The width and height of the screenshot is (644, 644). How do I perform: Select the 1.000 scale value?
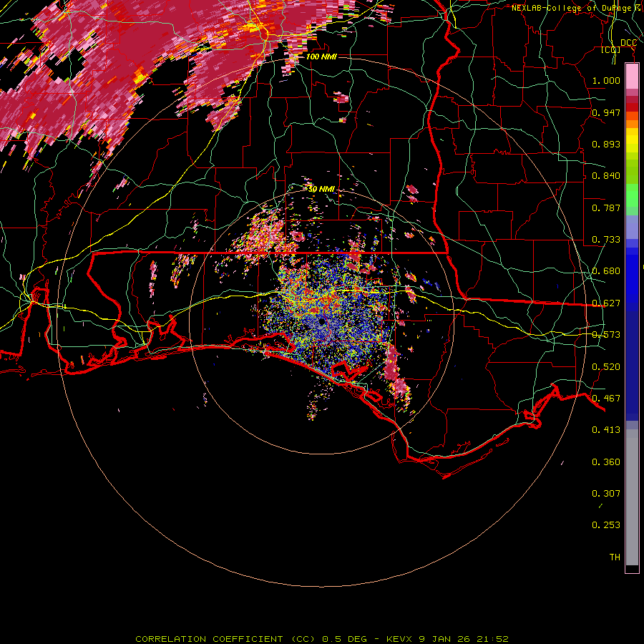coord(606,80)
